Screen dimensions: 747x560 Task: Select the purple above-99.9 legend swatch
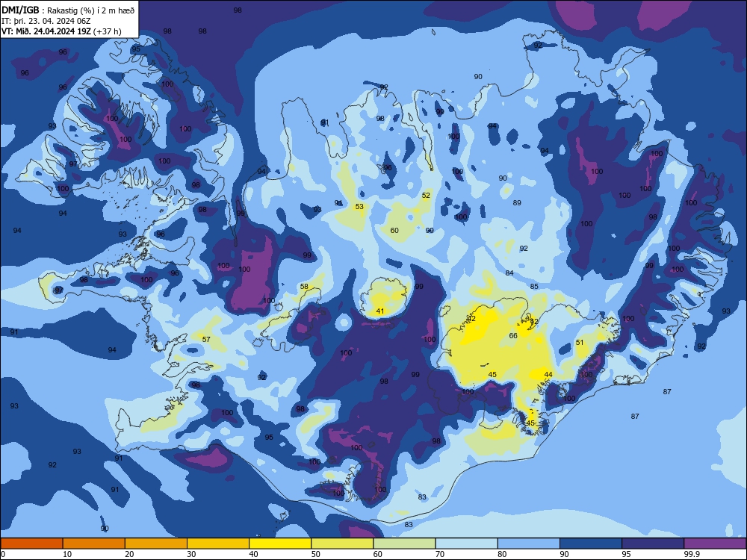click(x=715, y=544)
